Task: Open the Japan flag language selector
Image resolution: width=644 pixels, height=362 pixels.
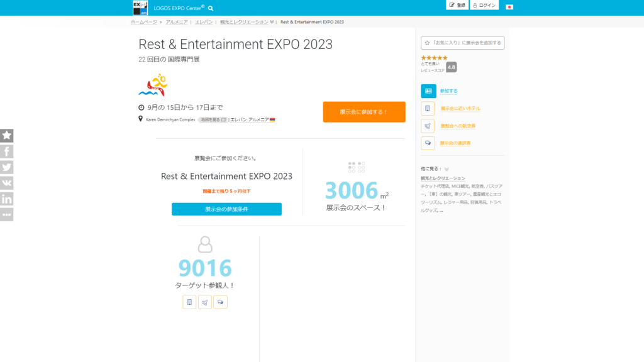Action: [509, 7]
